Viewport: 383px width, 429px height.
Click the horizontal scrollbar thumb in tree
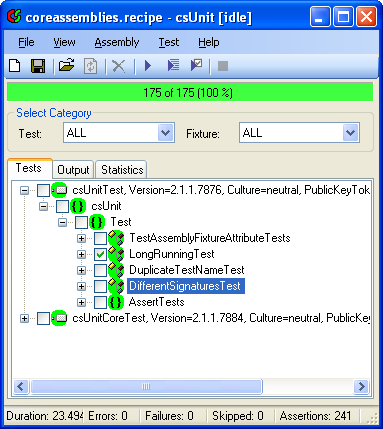point(146,387)
